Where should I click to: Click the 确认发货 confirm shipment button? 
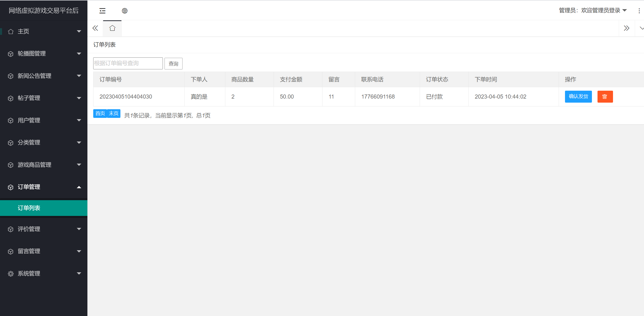(x=578, y=97)
